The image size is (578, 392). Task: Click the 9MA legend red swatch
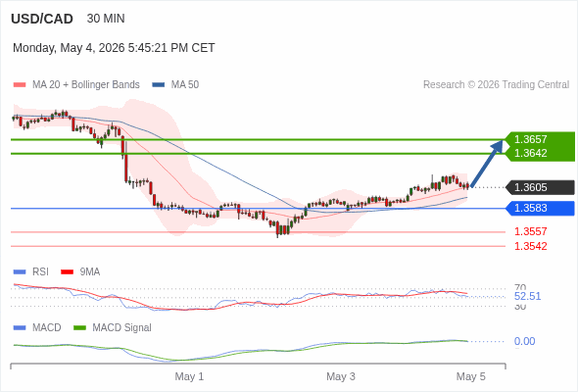pos(67,272)
